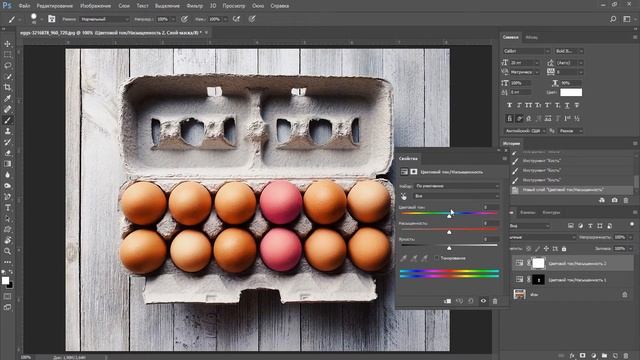Image resolution: width=640 pixels, height=360 pixels.
Task: Select the Crop tool
Action: click(7, 87)
